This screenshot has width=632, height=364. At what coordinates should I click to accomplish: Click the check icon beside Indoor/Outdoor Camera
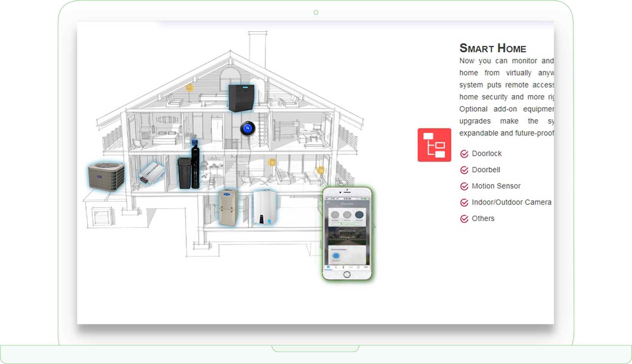tap(464, 203)
